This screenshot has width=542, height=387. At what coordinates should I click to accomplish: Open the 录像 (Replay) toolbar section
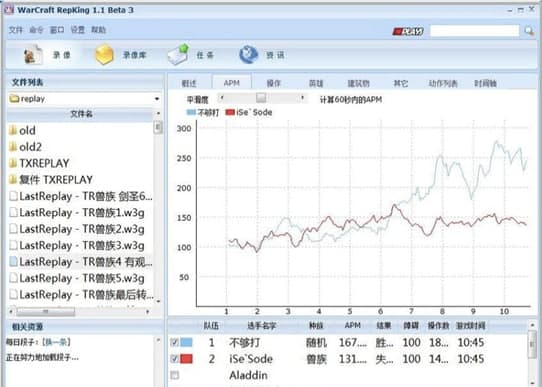coord(47,55)
